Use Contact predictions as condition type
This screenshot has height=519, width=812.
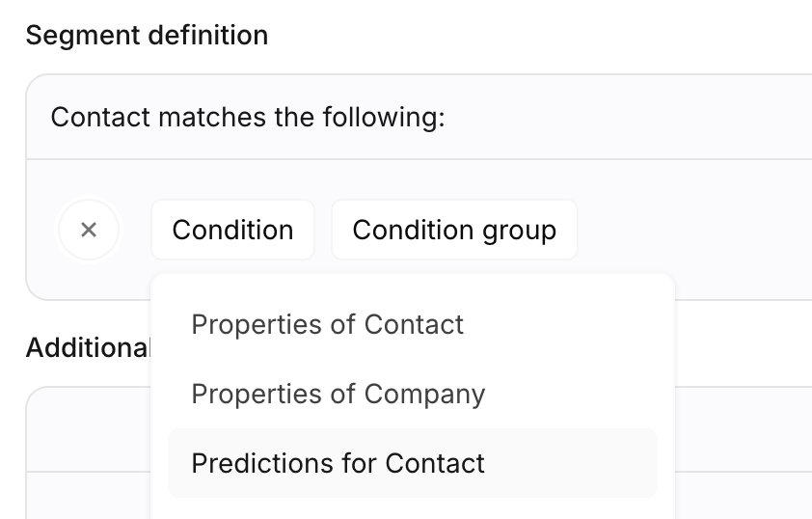[338, 463]
